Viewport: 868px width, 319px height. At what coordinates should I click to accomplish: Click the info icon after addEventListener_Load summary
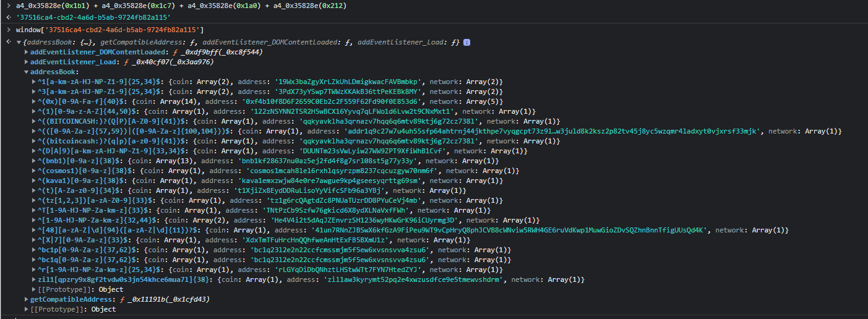coord(466,42)
